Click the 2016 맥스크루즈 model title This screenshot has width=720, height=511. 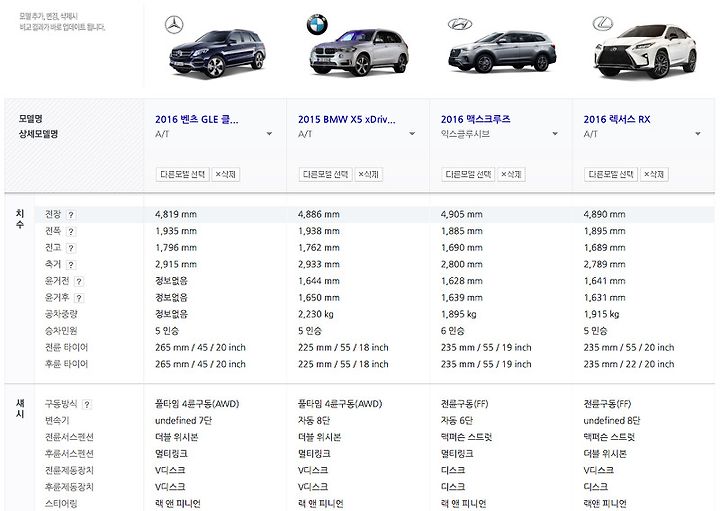pos(475,119)
